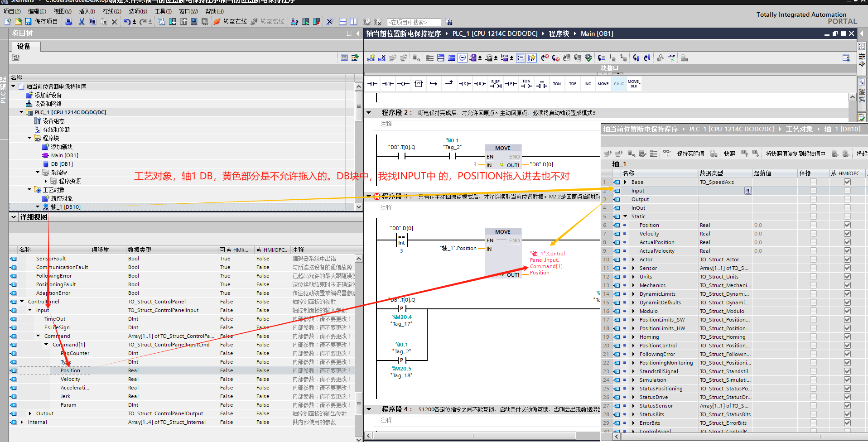This screenshot has height=442, width=868.
Task: Toggle retain checkbox for Base row
Action: [813, 182]
